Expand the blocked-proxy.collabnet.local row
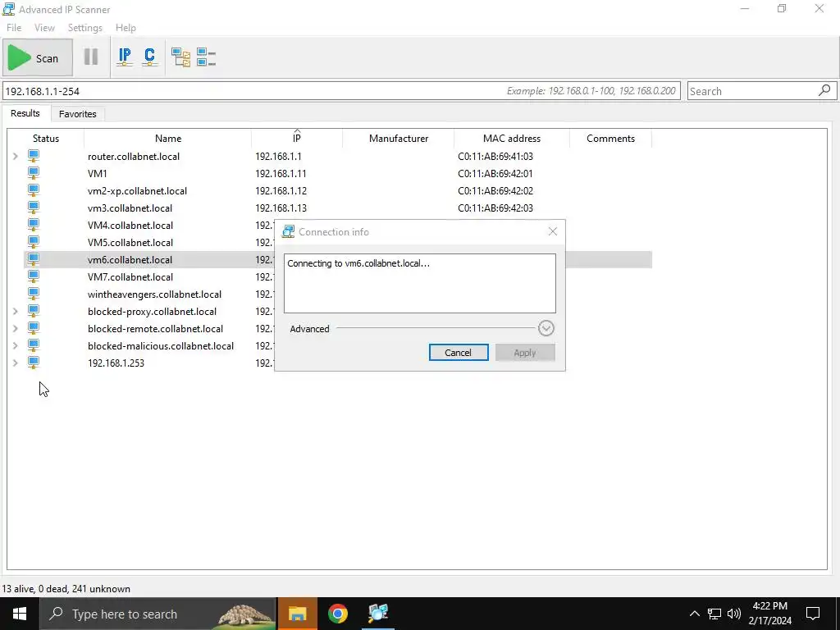This screenshot has width=840, height=630. 15,311
